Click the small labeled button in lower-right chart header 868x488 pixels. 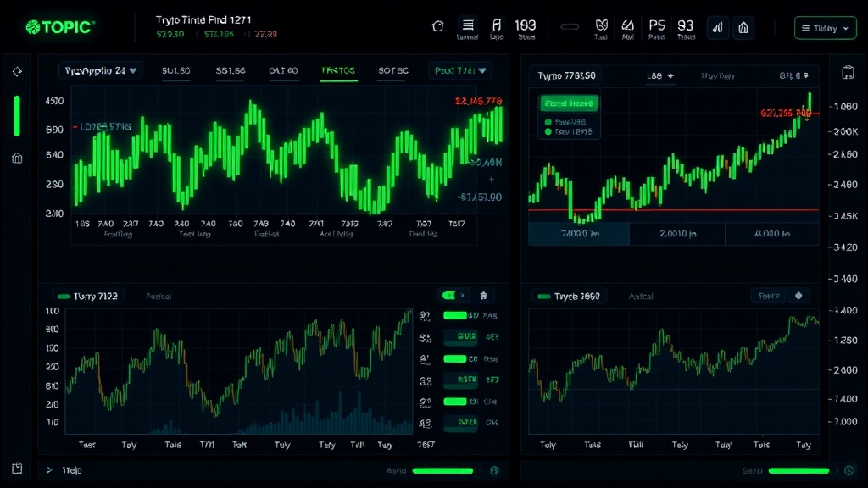769,296
